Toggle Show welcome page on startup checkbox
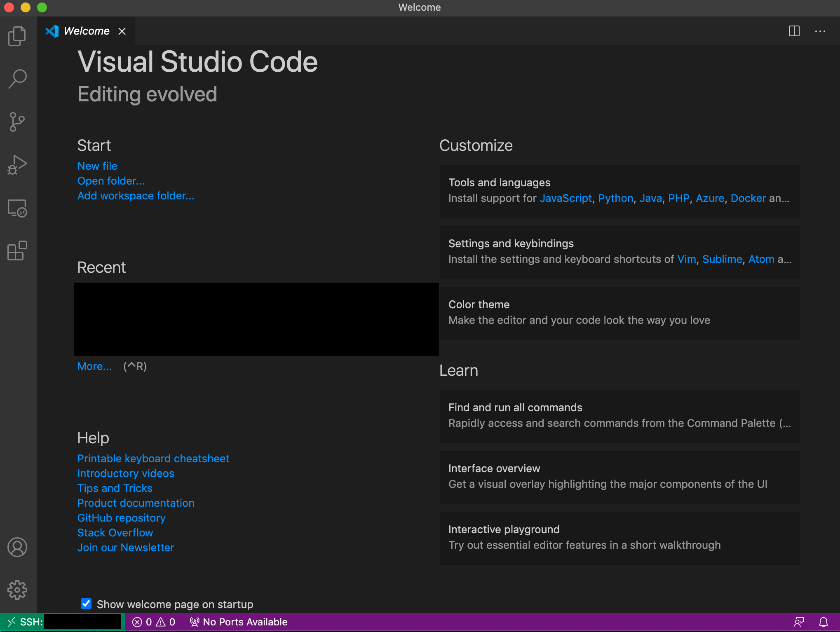This screenshot has width=840, height=632. tap(86, 604)
